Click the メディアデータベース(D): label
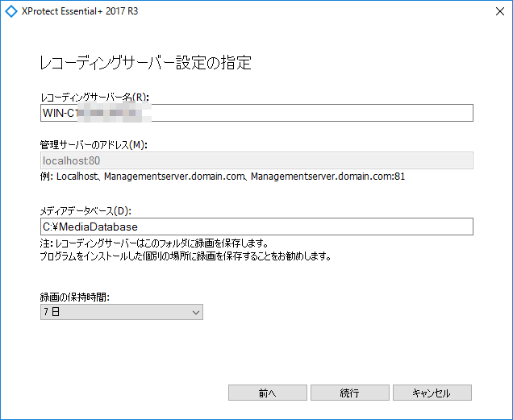The image size is (513, 420). (x=85, y=211)
